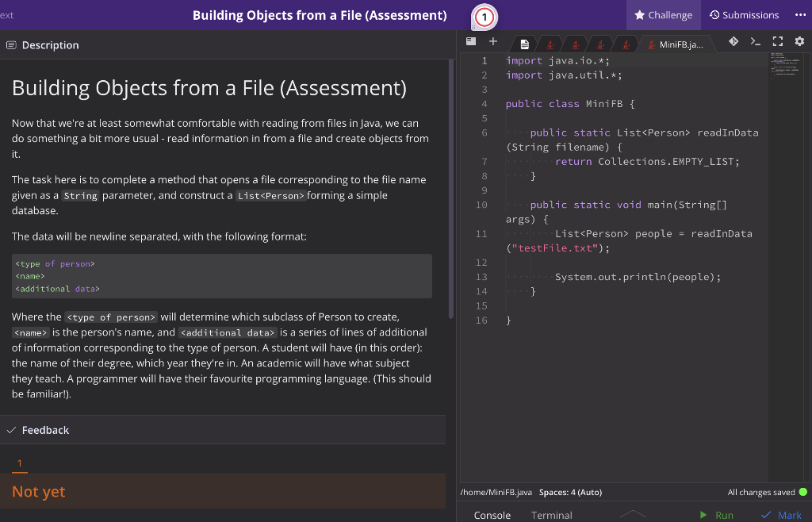Click the code format diamond icon

(x=733, y=41)
